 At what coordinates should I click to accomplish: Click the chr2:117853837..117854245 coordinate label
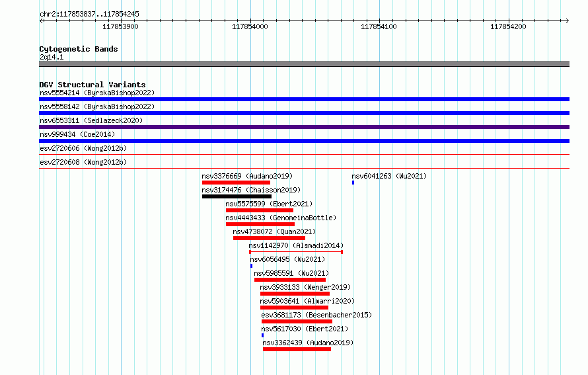coord(89,14)
